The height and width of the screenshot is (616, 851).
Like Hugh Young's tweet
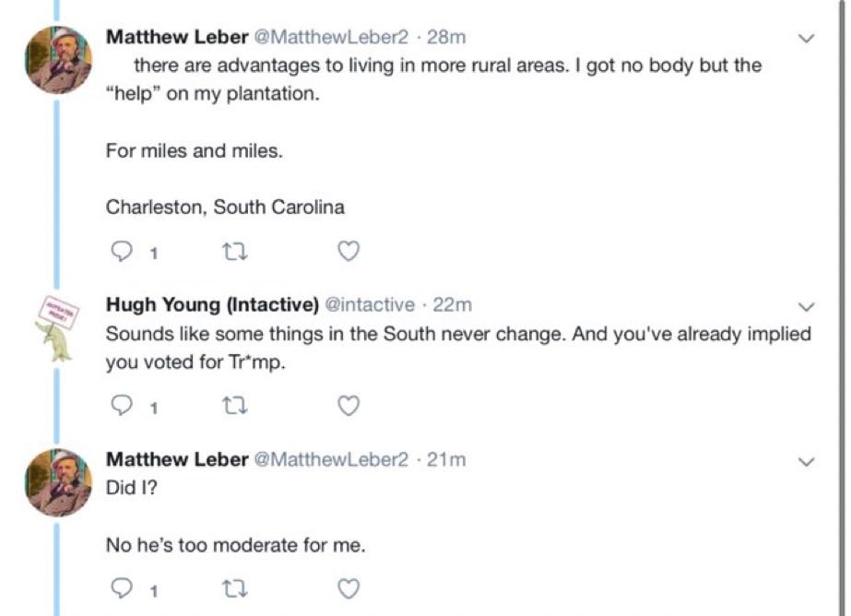(x=348, y=405)
